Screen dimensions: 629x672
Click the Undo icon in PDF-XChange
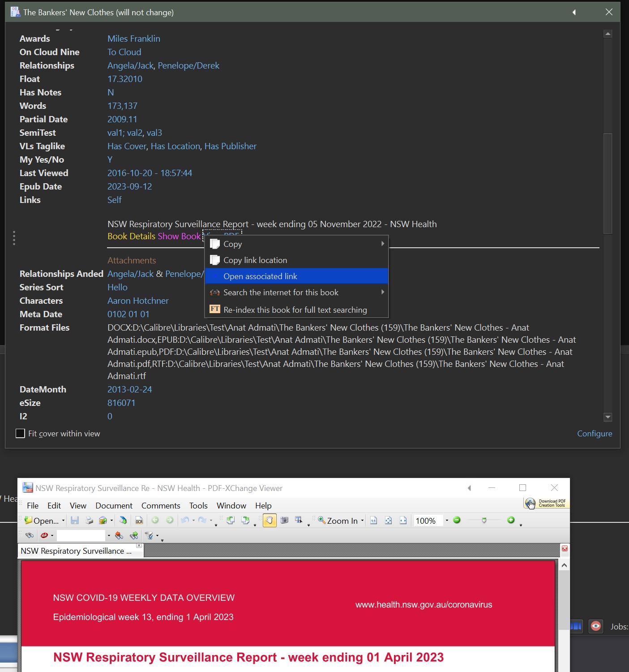click(184, 520)
